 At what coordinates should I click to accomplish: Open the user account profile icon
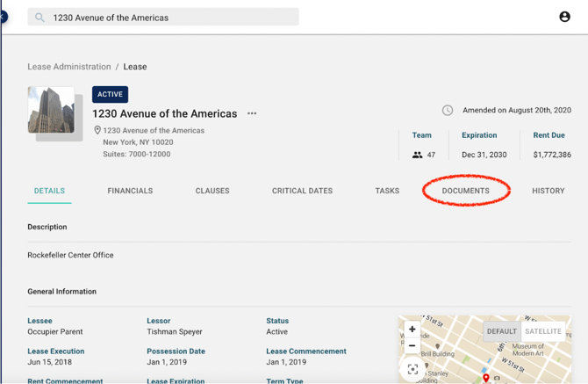564,17
